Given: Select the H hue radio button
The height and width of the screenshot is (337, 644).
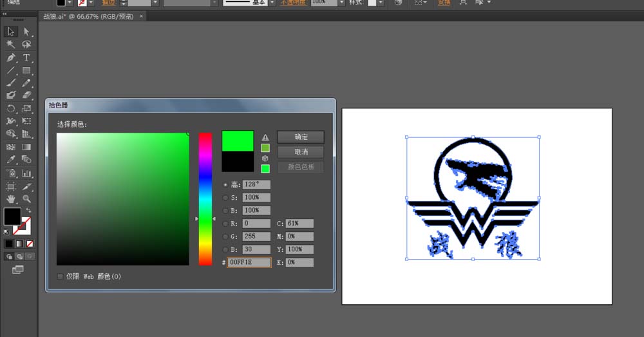Looking at the screenshot, I should [x=225, y=184].
